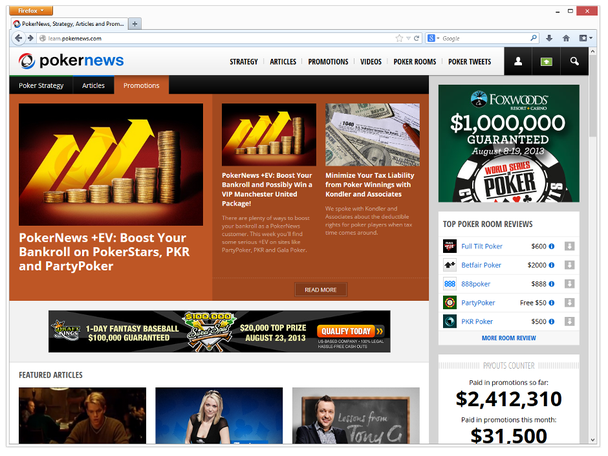Click the address bar URL field
The width and height of the screenshot is (608, 456).
219,38
